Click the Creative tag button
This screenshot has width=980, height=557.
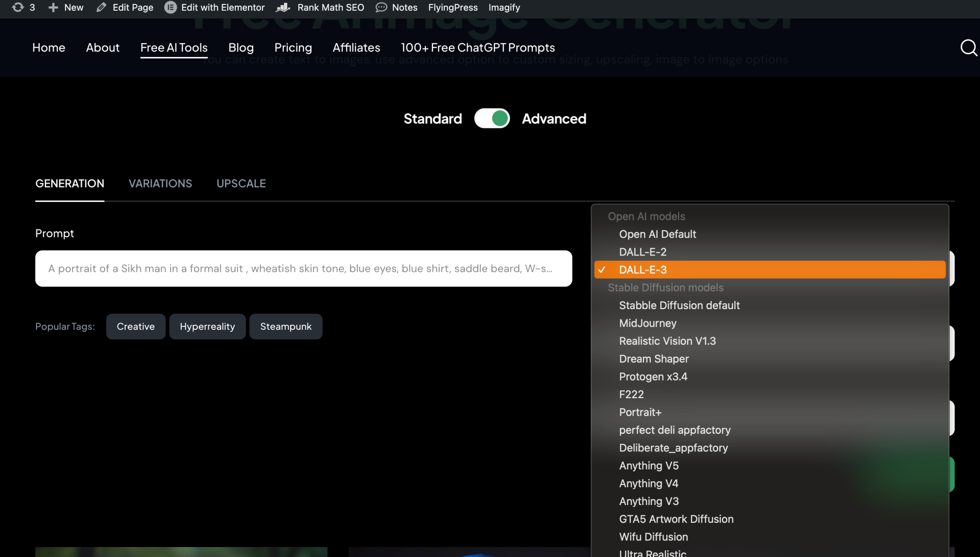pyautogui.click(x=136, y=327)
